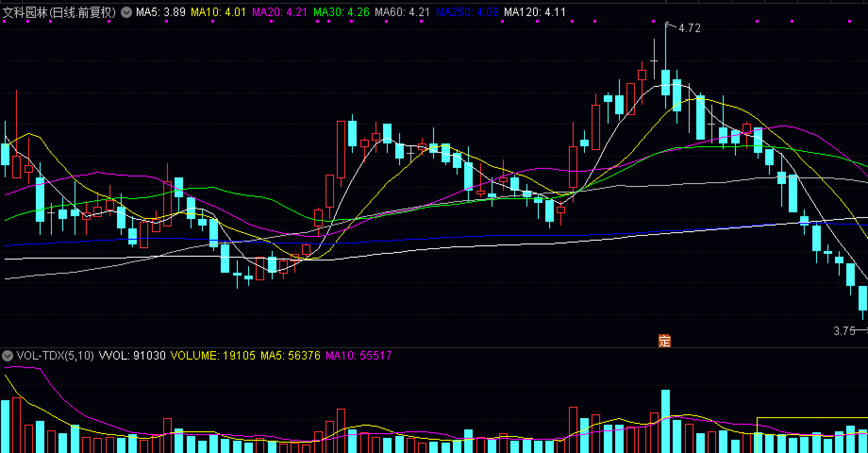Click the MA250: 4.08 indicator label
Screen dimensions: 868x453
click(467, 12)
